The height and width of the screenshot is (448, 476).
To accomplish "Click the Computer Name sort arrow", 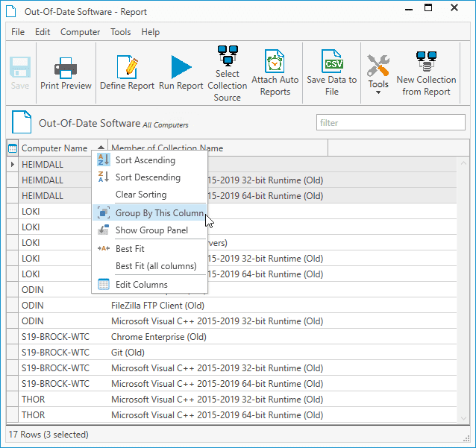I will pyautogui.click(x=101, y=148).
